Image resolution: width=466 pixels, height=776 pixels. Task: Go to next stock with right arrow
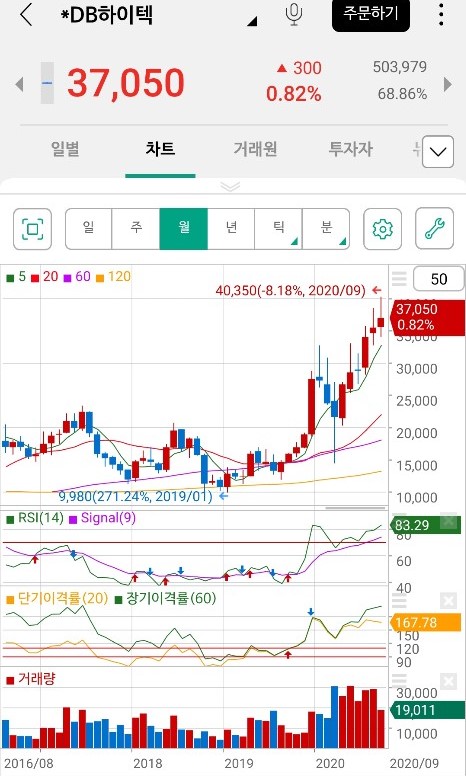coord(447,84)
